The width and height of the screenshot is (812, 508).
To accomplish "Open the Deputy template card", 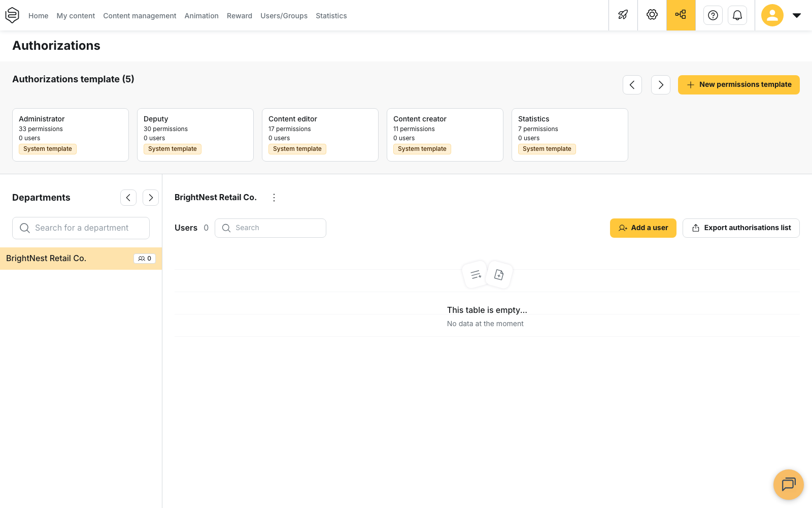I will point(195,135).
